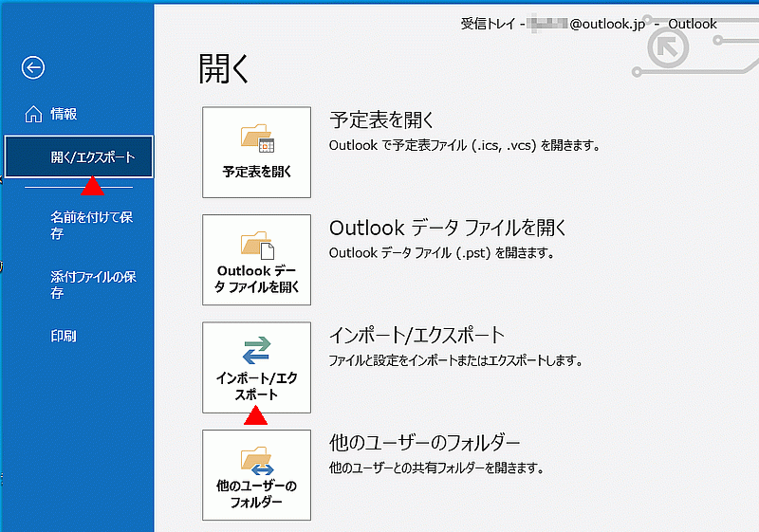
Task: Select 添付ファイルの保存 menu entry
Action: [93, 284]
